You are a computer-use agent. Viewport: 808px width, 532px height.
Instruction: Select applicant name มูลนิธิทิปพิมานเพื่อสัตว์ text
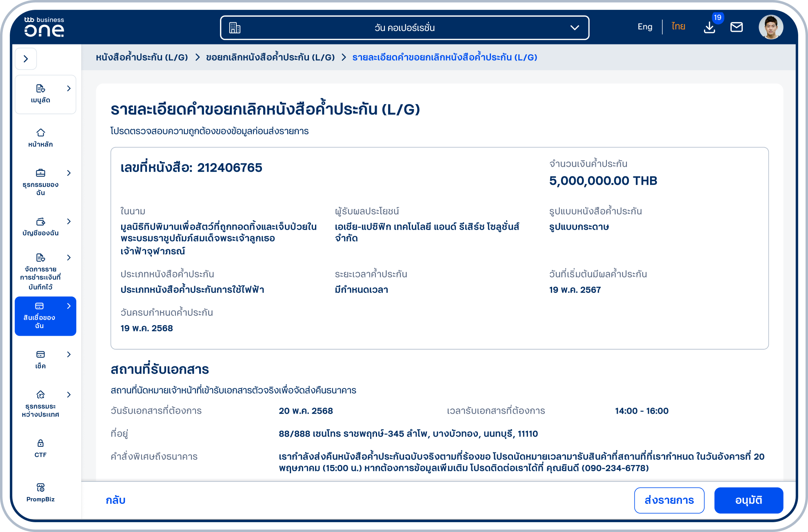(x=218, y=239)
